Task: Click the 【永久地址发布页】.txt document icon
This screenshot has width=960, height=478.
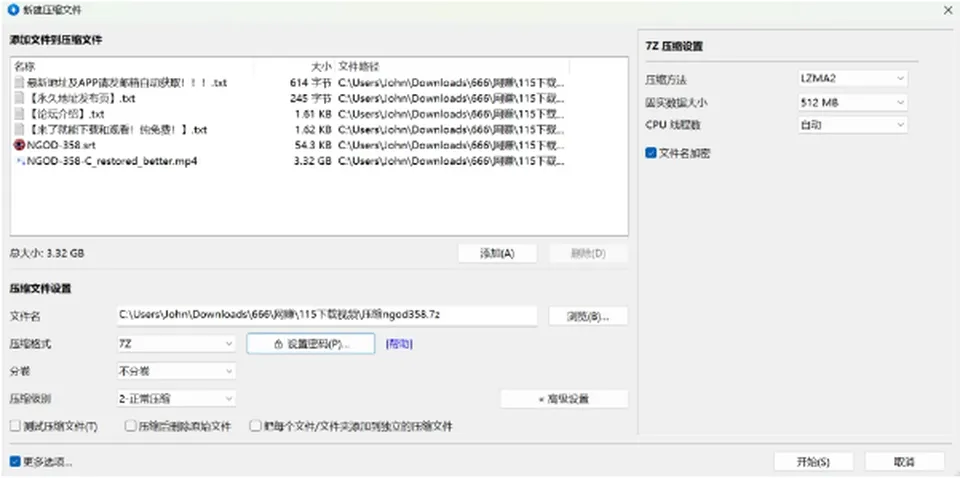Action: click(x=19, y=98)
